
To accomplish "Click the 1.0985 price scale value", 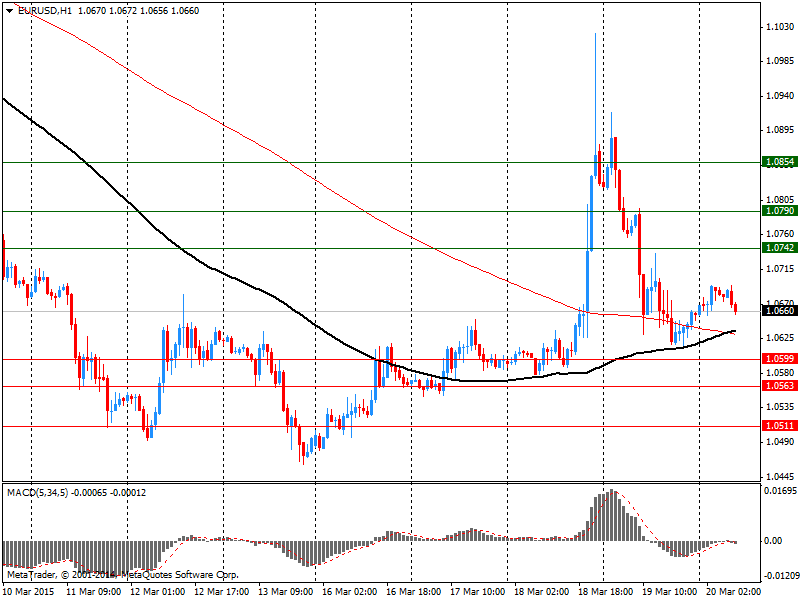I will click(781, 61).
